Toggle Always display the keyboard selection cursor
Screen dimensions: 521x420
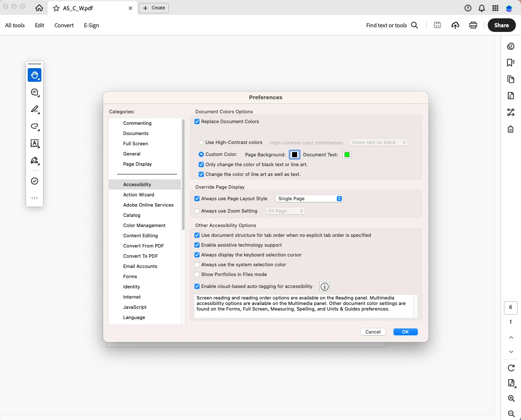[x=197, y=255]
